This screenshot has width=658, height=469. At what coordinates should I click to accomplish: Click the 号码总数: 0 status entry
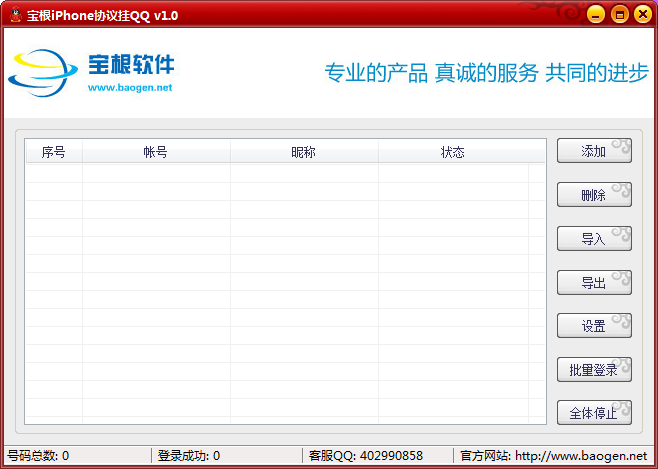tap(38, 456)
